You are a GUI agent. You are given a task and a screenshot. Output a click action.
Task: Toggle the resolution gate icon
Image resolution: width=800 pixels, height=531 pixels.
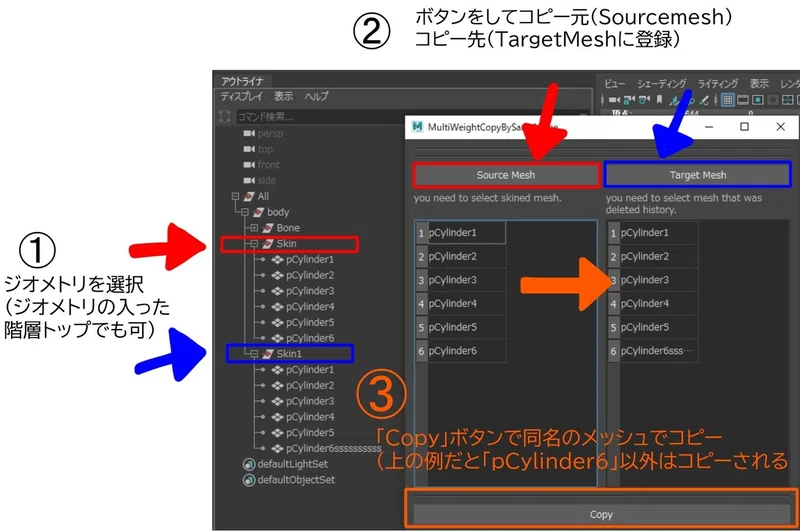[x=758, y=99]
